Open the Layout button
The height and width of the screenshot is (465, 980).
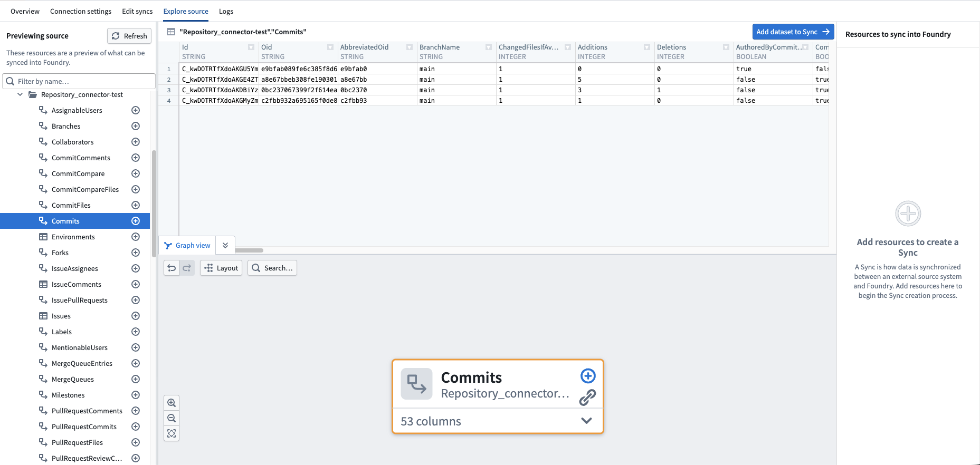pyautogui.click(x=221, y=268)
